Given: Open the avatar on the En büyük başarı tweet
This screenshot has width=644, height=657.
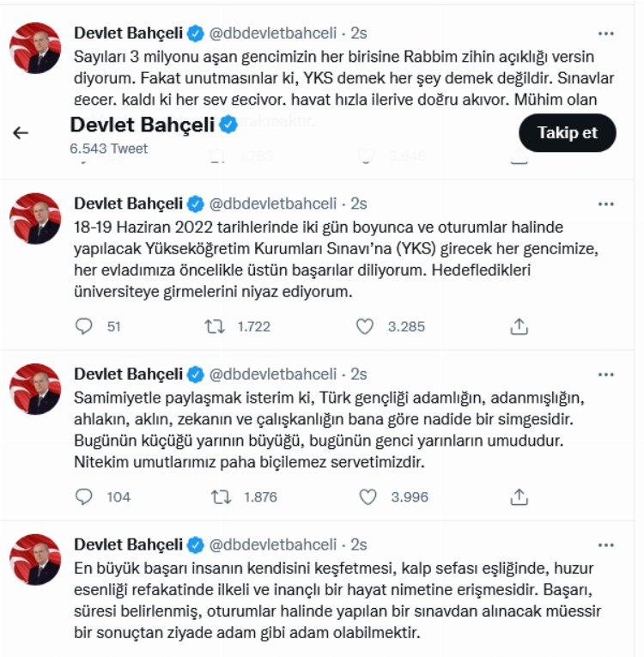Looking at the screenshot, I should coord(35,560).
